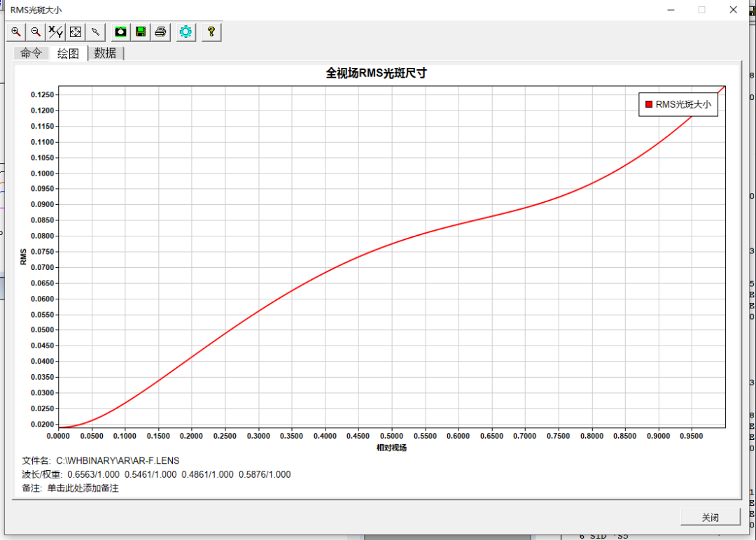Click the x-axis tick 0.9500

692,436
